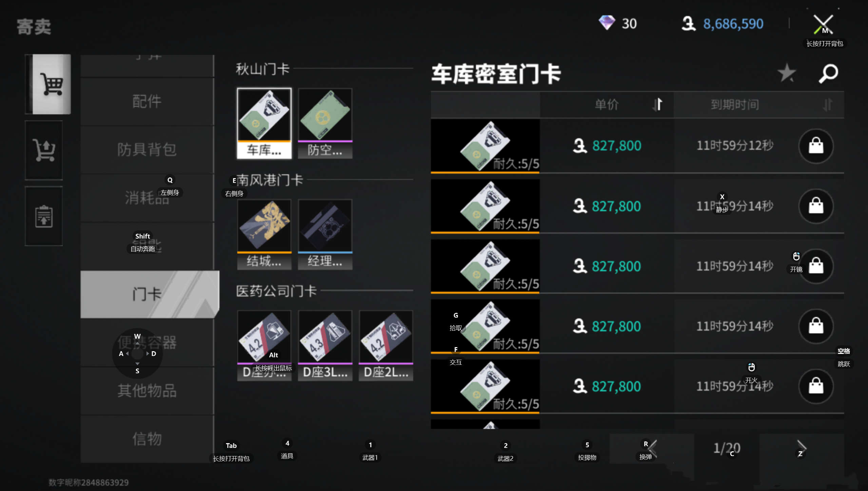The image size is (868, 491).
Task: Open the 信物 category
Action: tap(147, 439)
